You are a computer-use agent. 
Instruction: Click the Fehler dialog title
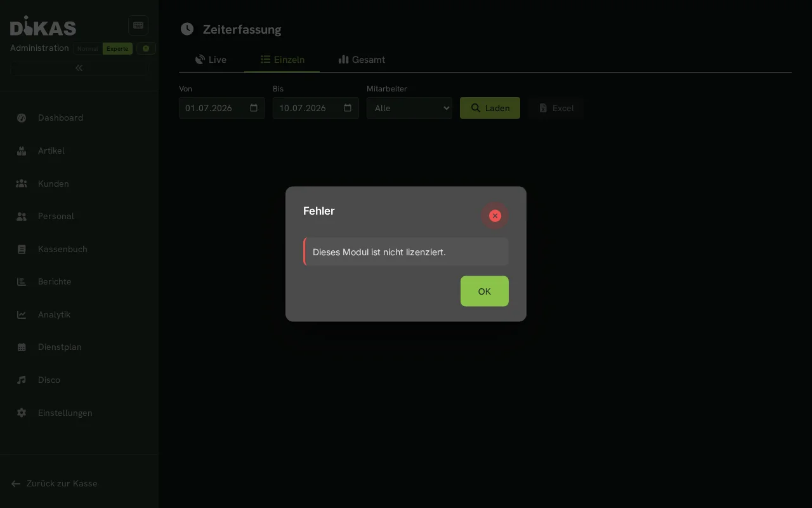coord(319,211)
